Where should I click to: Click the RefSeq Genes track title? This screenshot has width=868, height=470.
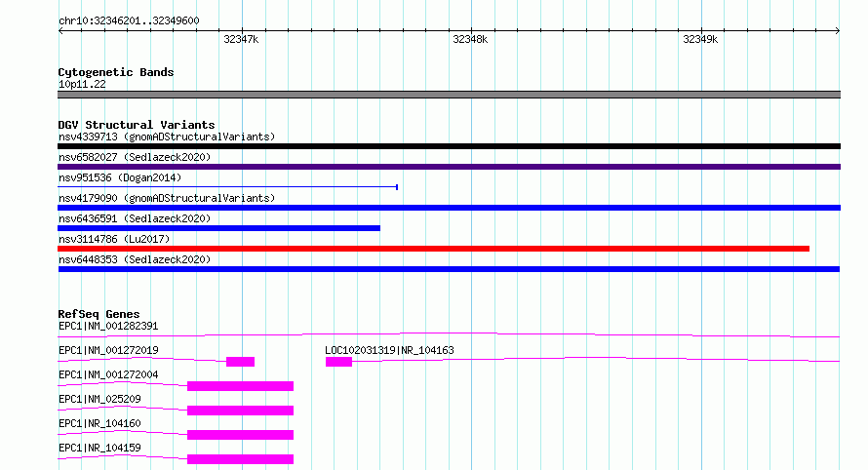[x=99, y=314]
